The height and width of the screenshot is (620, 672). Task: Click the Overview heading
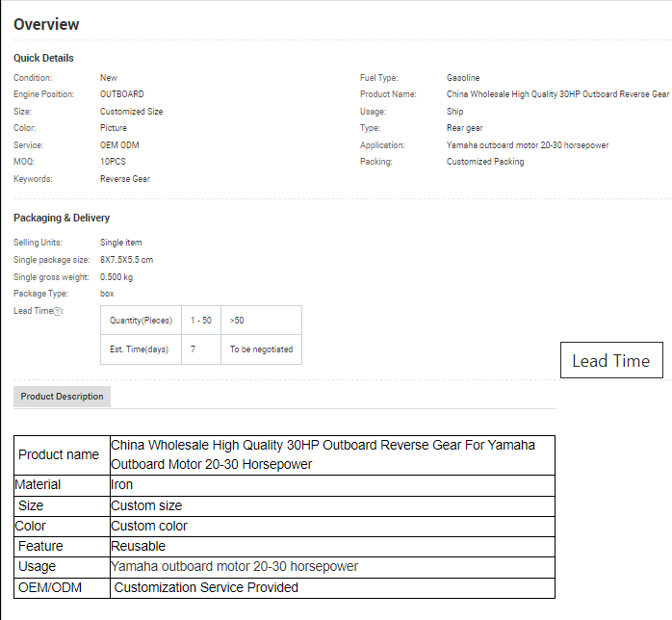click(46, 24)
